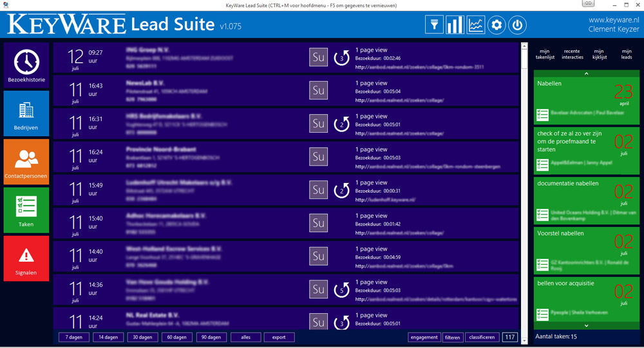Click the filteren button
Viewport: 644px width, 348px height.
[453, 337]
